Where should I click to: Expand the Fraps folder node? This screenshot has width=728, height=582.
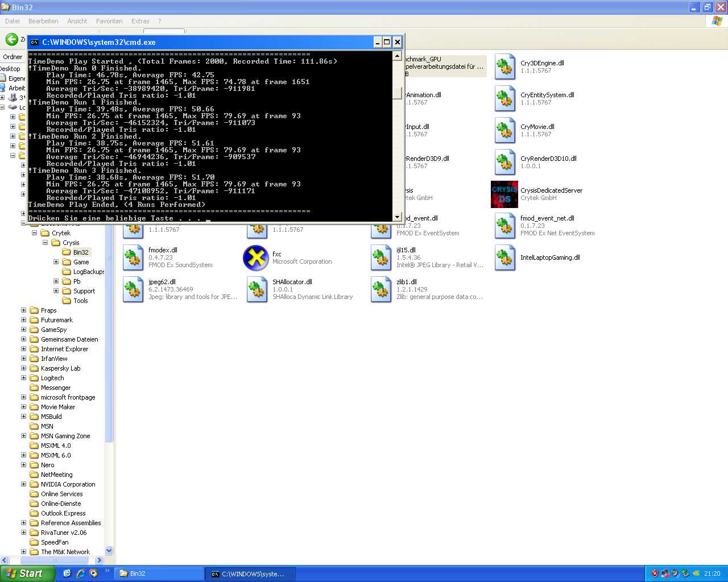[23, 310]
